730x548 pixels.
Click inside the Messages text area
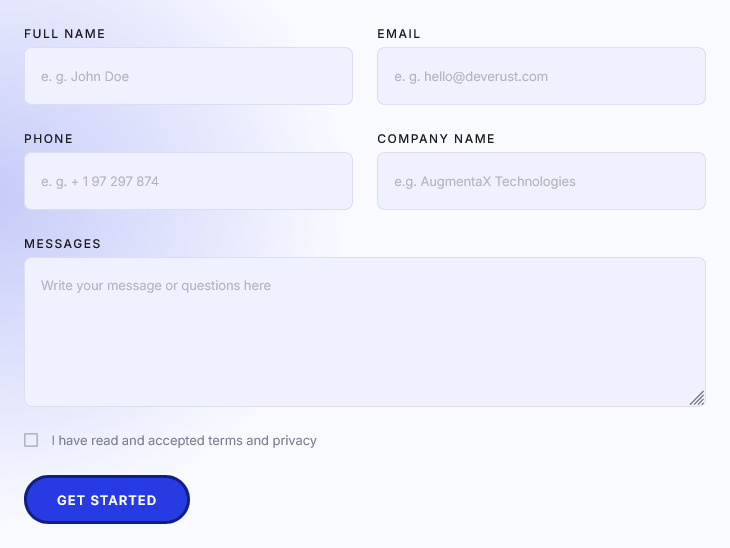coord(364,340)
